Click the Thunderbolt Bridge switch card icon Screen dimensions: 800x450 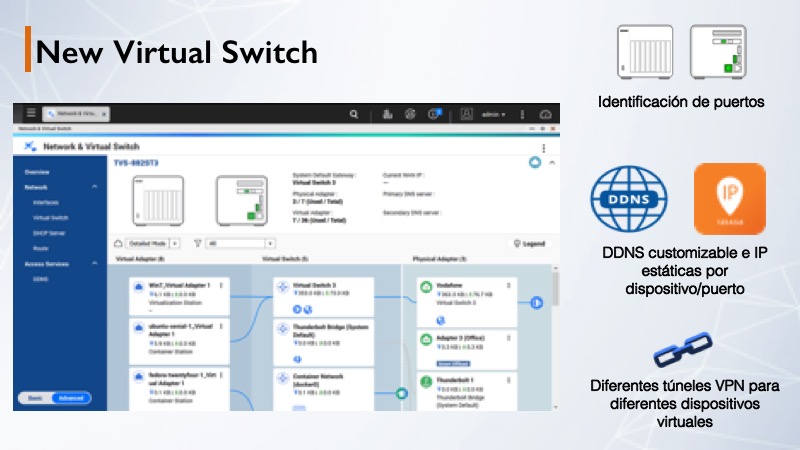283,329
